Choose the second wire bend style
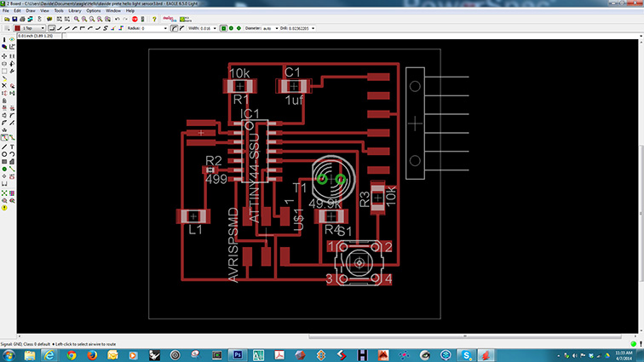This screenshot has height=362, width=644. coord(60,28)
